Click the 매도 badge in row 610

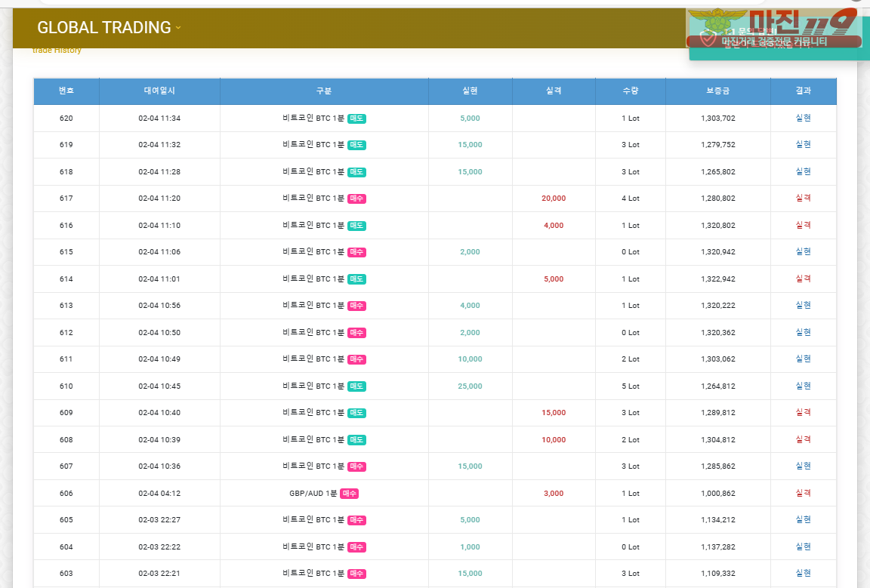[356, 386]
